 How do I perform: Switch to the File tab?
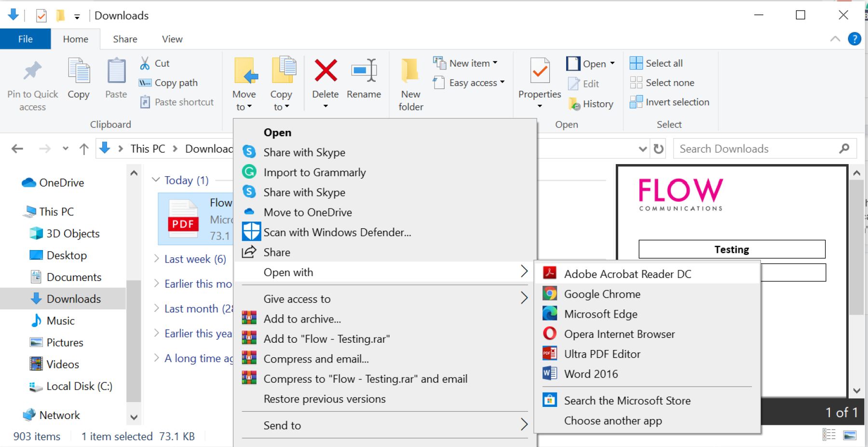25,39
